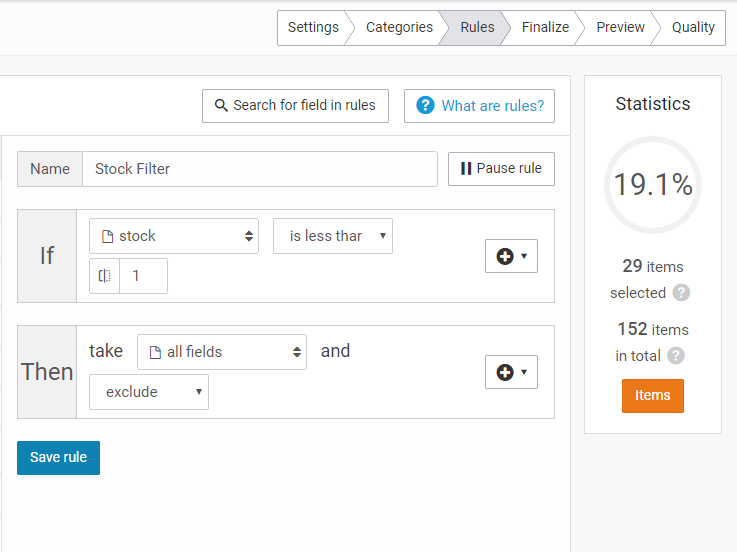This screenshot has height=552, width=737.
Task: Click the 19.1% circular progress indicator
Action: point(652,185)
